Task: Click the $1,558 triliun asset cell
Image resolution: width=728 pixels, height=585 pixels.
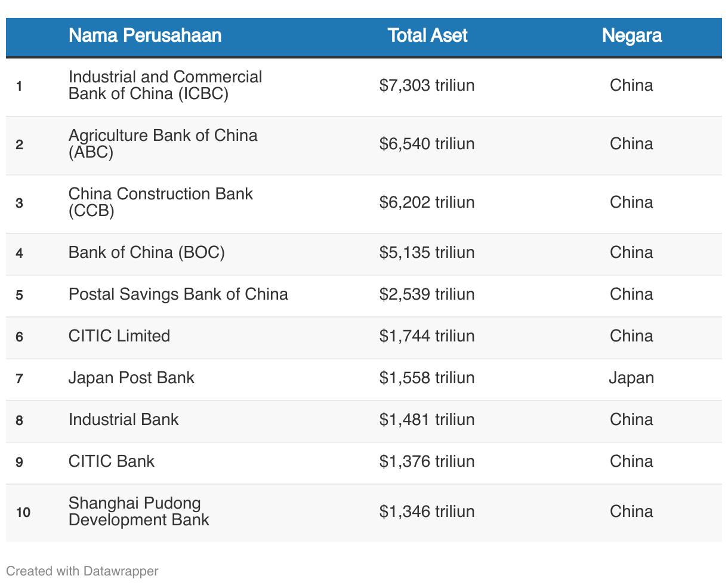Action: [x=427, y=378]
